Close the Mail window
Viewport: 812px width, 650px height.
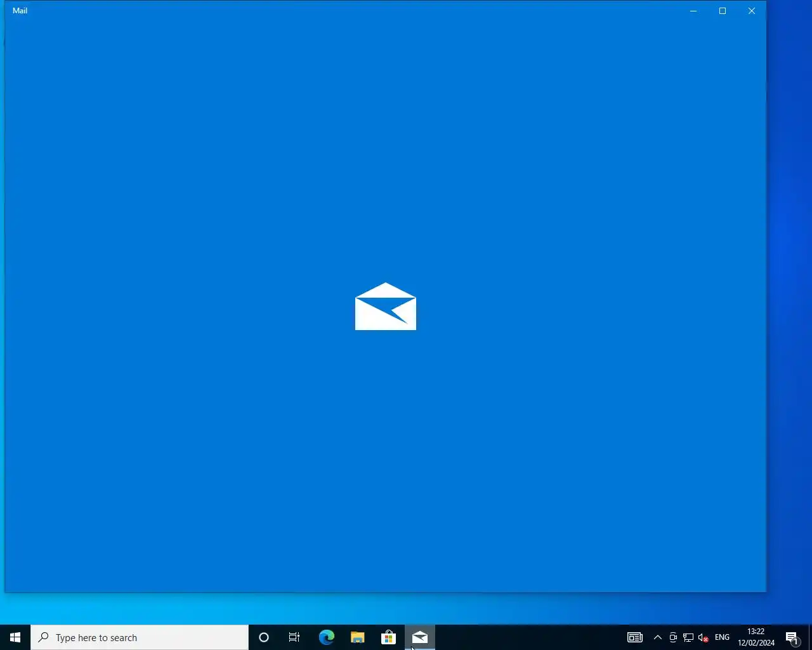[752, 11]
